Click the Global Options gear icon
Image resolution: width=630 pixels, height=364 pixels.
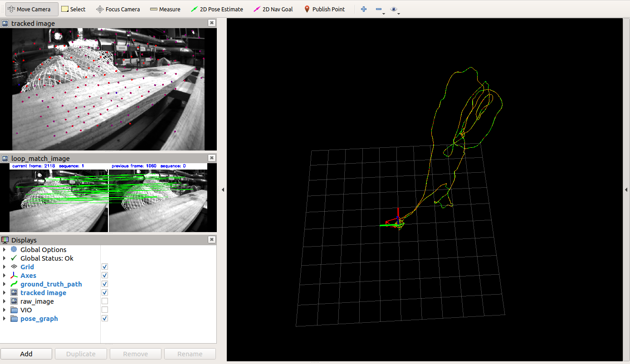click(x=14, y=250)
